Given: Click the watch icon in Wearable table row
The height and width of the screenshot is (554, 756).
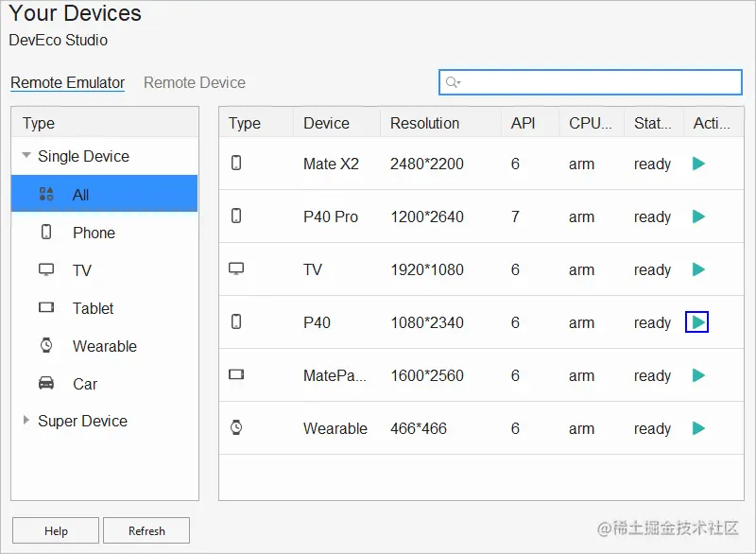Looking at the screenshot, I should click(x=236, y=427).
